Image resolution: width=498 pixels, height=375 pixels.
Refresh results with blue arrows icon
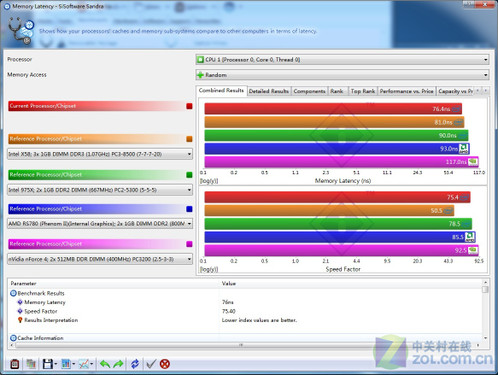[x=135, y=364]
